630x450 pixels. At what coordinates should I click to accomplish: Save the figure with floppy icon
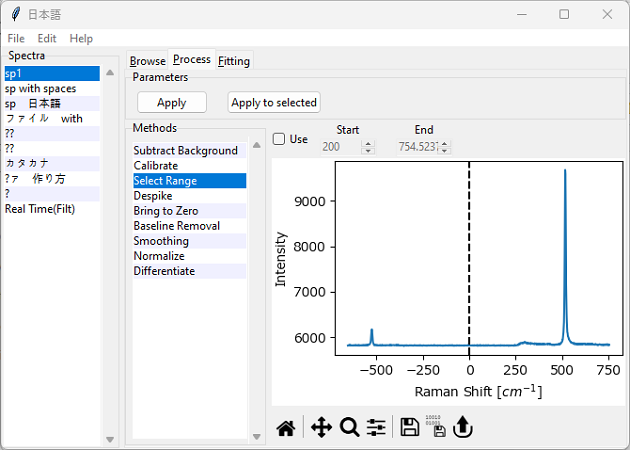coord(409,428)
